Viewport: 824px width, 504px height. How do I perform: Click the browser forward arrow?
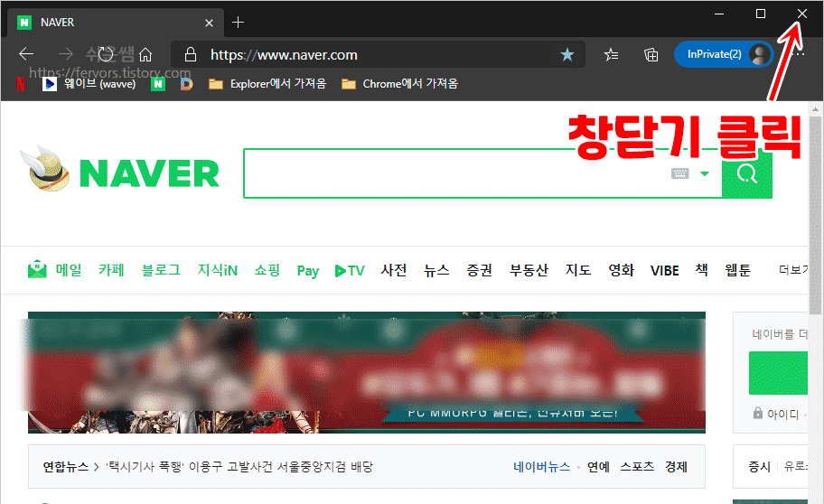click(66, 53)
